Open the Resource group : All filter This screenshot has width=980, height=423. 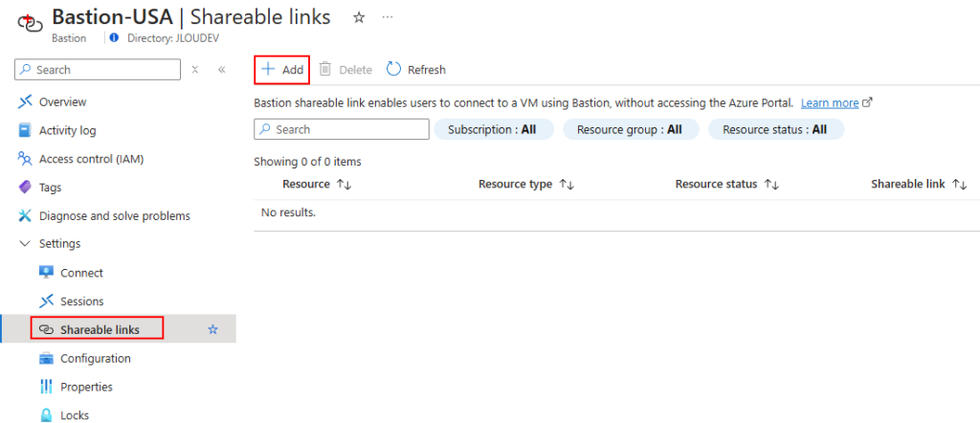(x=631, y=129)
